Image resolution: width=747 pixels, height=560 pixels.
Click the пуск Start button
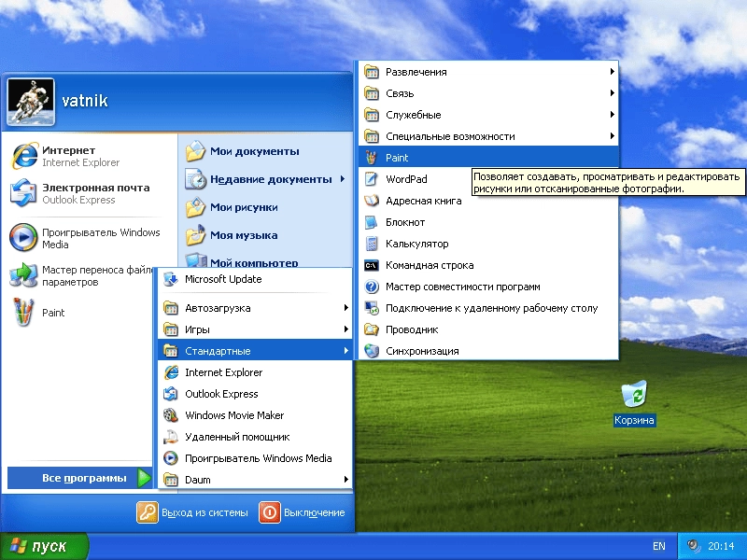point(44,546)
